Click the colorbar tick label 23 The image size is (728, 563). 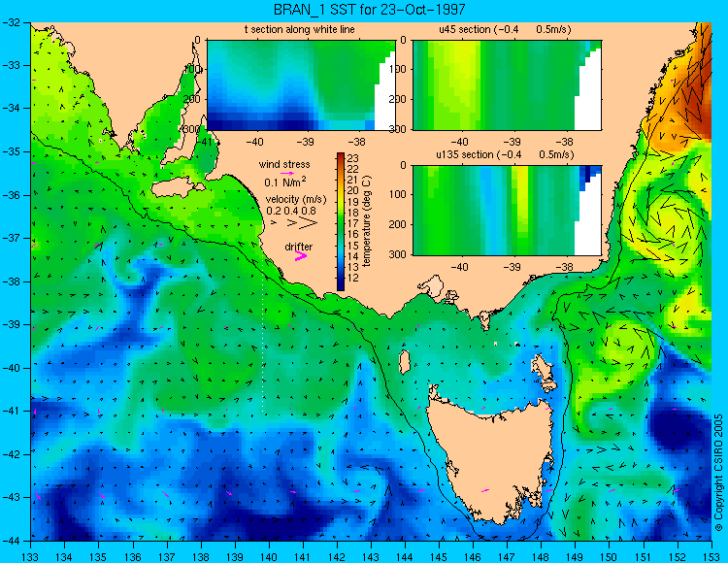pos(353,158)
